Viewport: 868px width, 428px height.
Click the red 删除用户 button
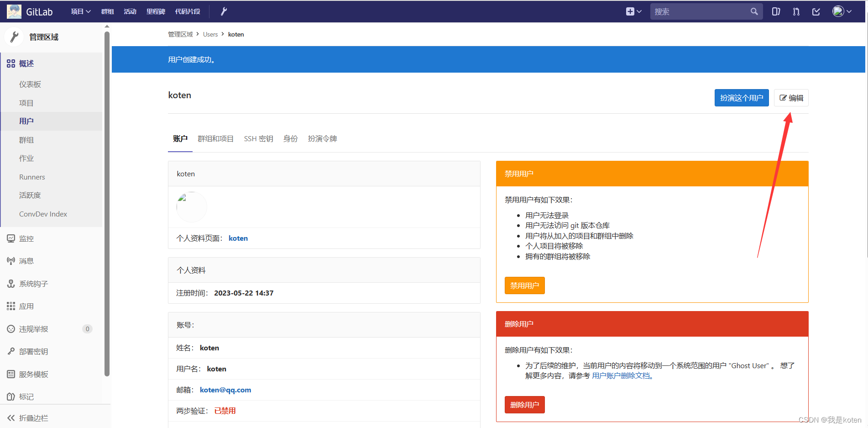click(525, 405)
